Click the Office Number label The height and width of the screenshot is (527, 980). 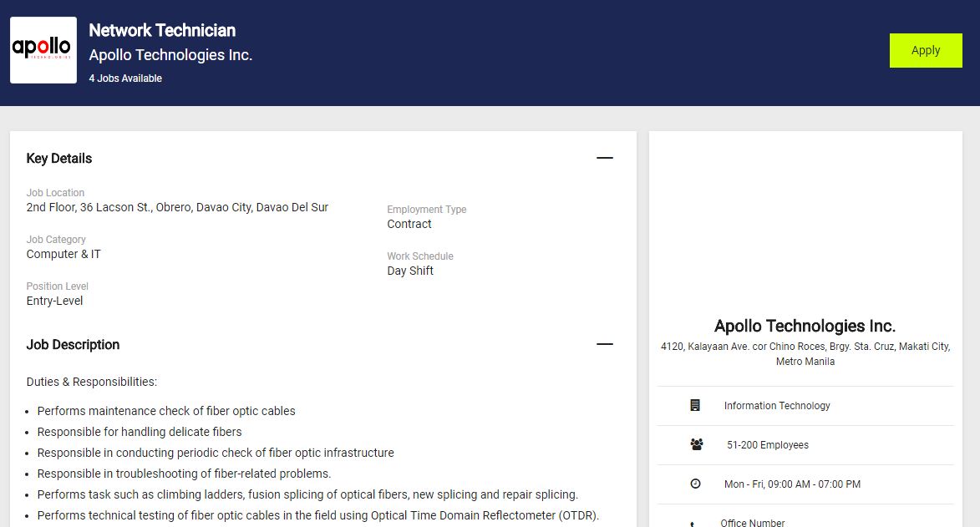[753, 523]
